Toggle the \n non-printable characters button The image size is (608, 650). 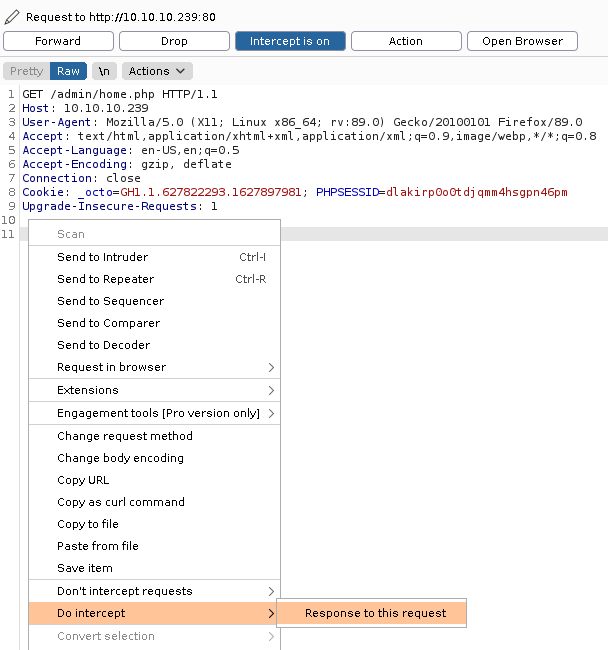click(x=104, y=71)
